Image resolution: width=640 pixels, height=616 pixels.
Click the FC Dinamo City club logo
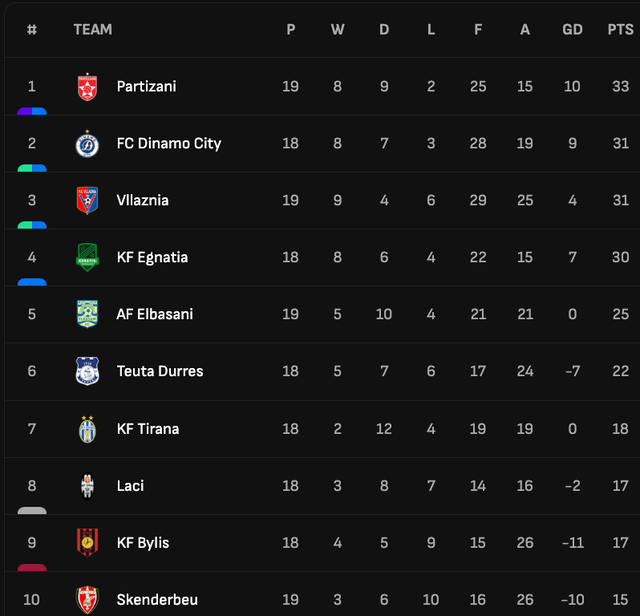tap(87, 144)
